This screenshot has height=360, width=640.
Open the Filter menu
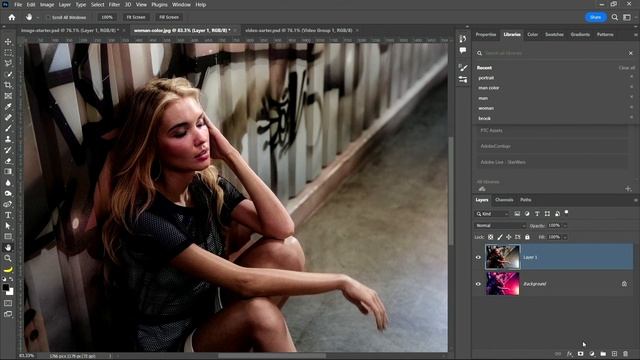click(x=114, y=4)
